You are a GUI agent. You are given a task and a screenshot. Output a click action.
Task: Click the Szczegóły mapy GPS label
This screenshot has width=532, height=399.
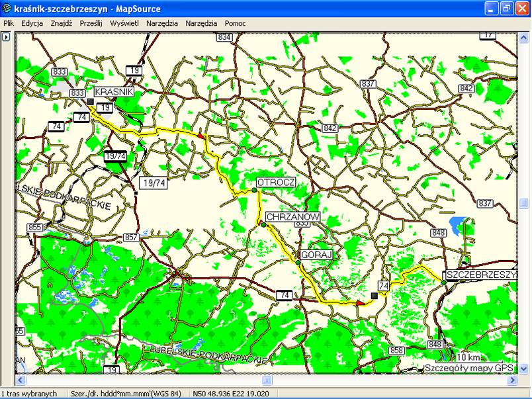[x=469, y=368]
